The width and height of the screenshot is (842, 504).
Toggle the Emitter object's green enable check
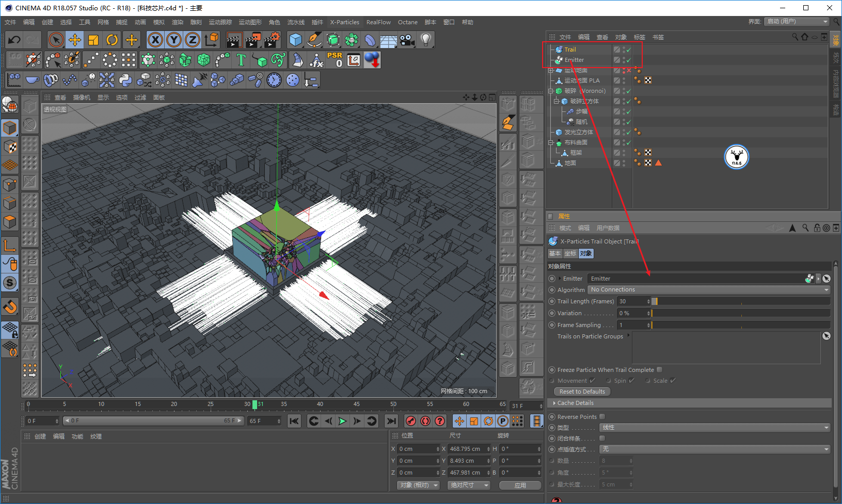click(x=629, y=60)
